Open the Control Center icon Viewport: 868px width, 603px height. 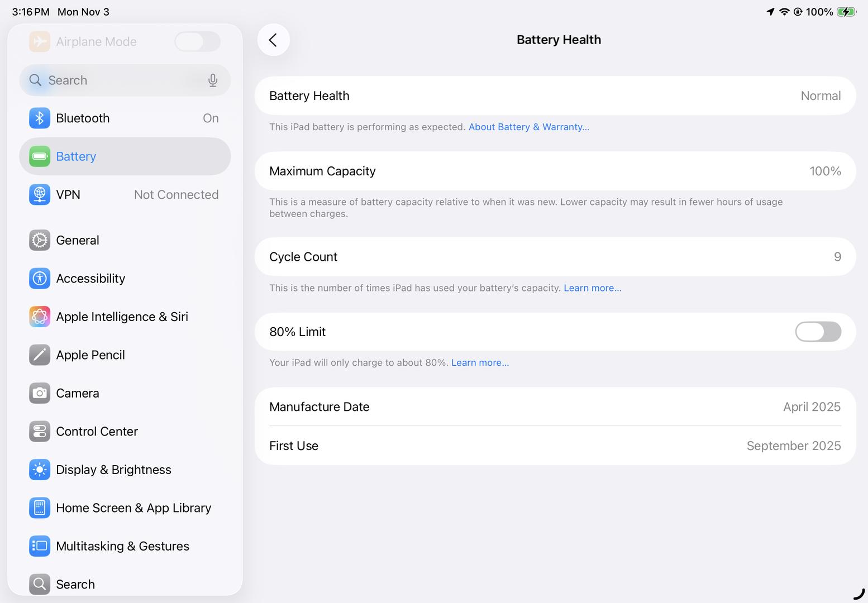coord(40,432)
